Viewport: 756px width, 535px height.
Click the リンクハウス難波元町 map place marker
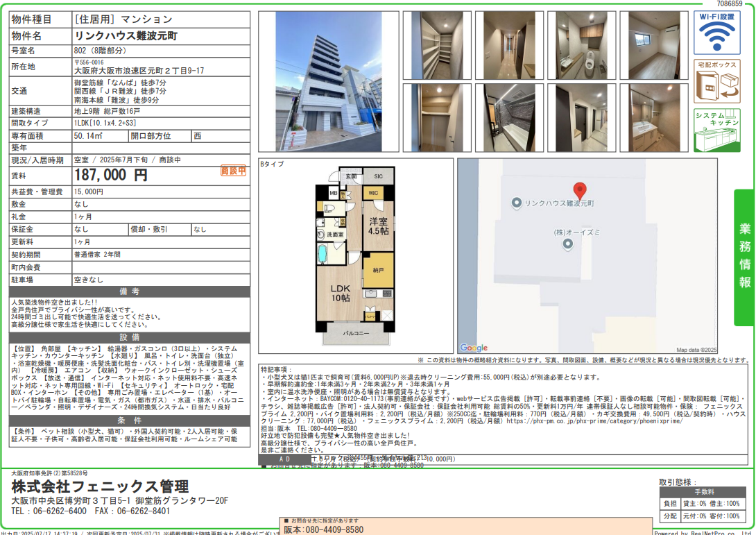516,203
